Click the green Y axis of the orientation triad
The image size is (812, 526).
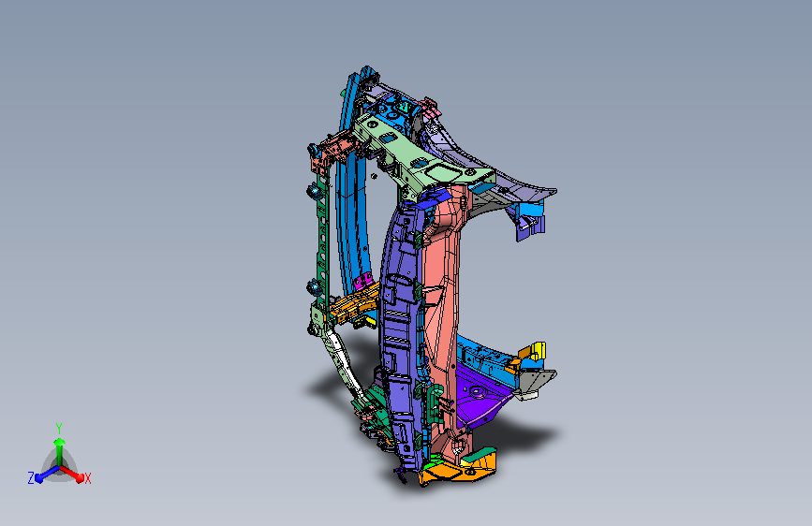59,451
